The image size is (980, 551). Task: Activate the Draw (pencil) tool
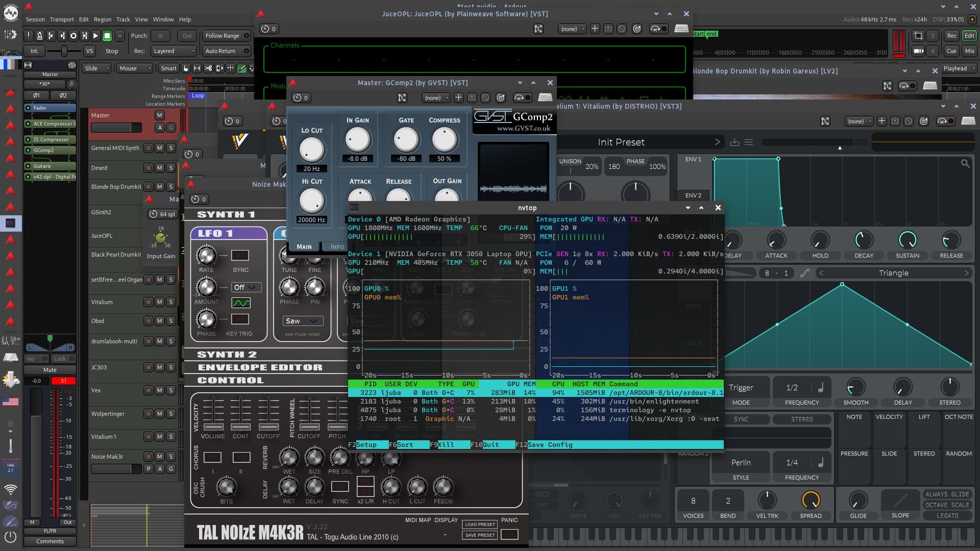click(x=242, y=68)
